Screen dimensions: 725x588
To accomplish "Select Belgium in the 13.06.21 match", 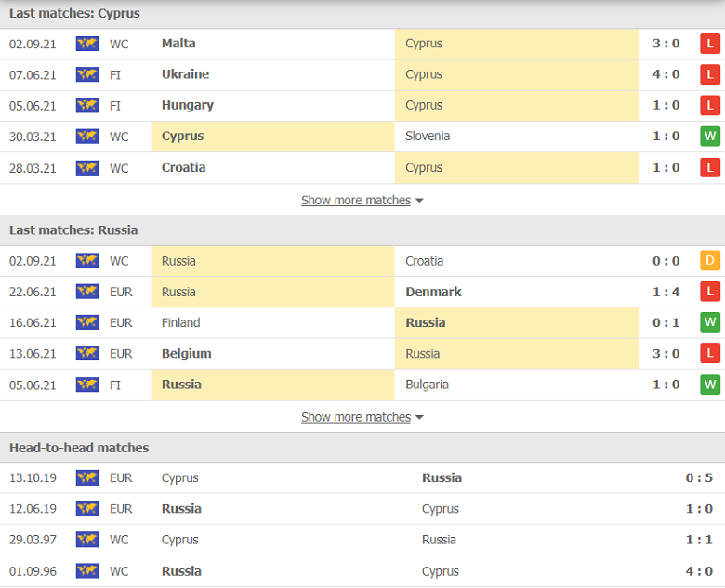I will click(187, 354).
